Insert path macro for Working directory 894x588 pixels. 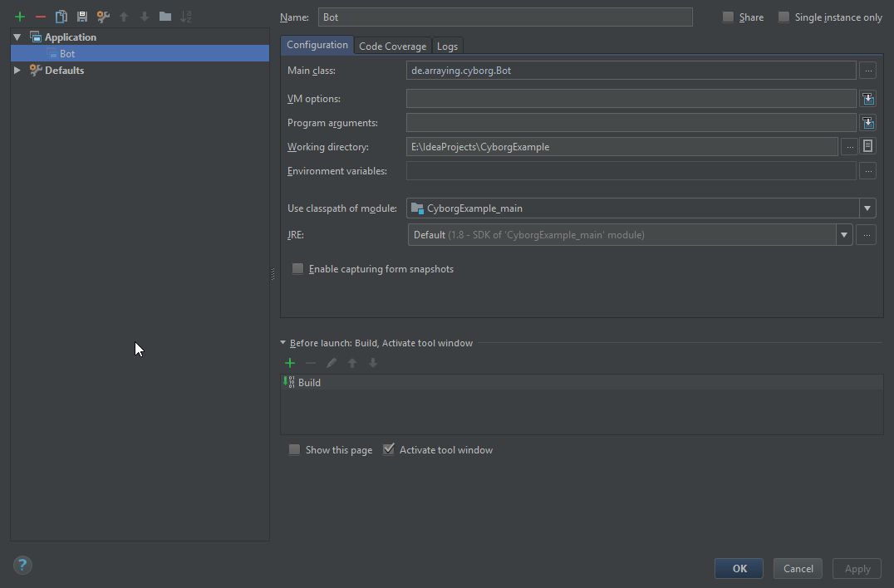[x=867, y=146]
